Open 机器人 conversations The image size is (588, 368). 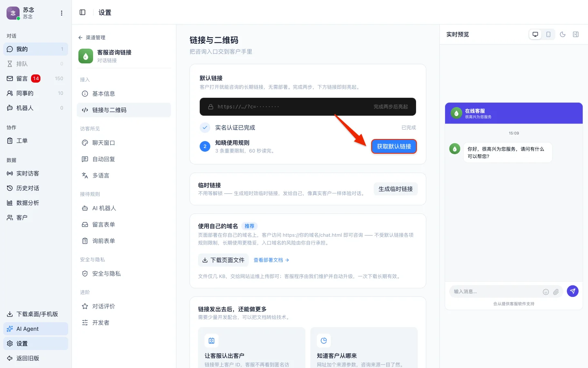[36, 108]
